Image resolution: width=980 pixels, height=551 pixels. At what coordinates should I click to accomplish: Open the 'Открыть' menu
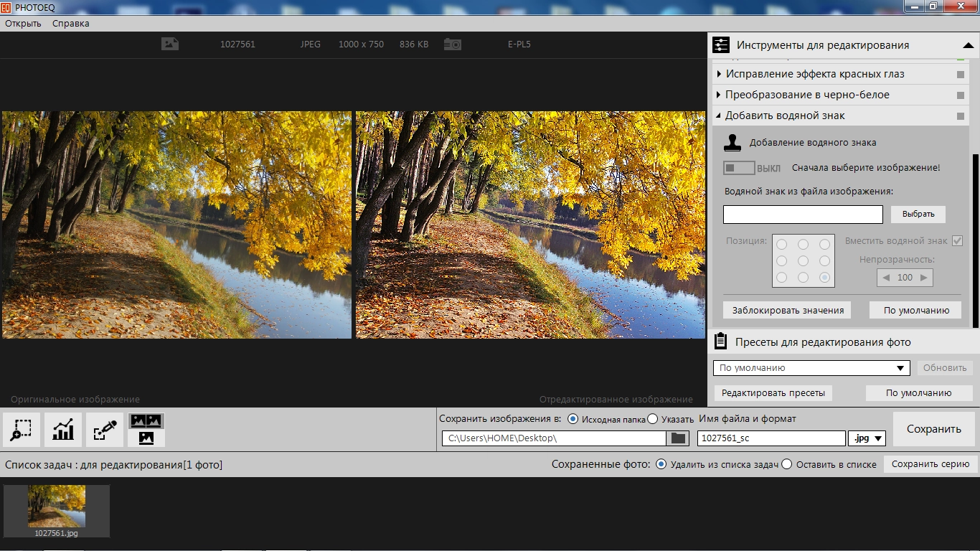coord(23,23)
